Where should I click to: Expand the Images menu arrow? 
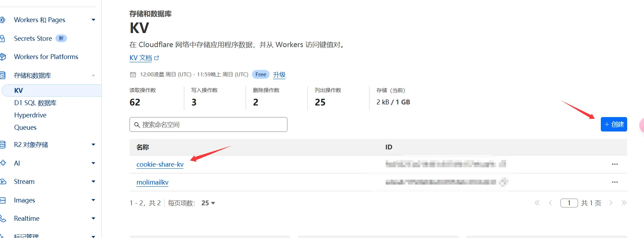(93, 200)
